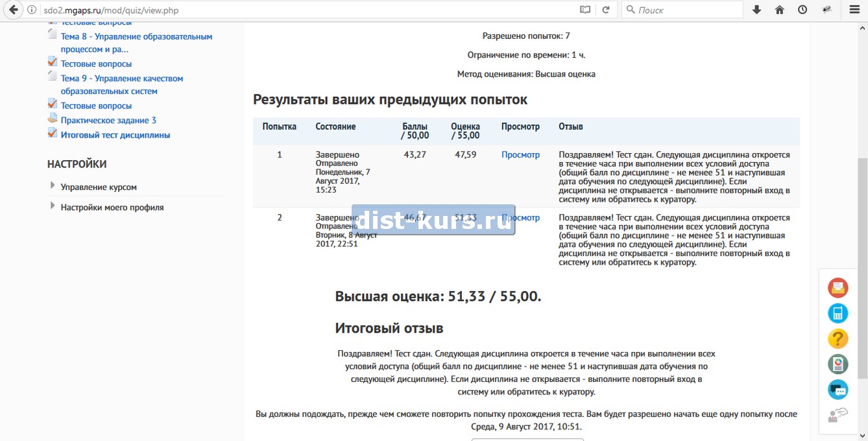The height and width of the screenshot is (441, 868).
Task: Click the page vertical scrollbar
Action: point(863,268)
